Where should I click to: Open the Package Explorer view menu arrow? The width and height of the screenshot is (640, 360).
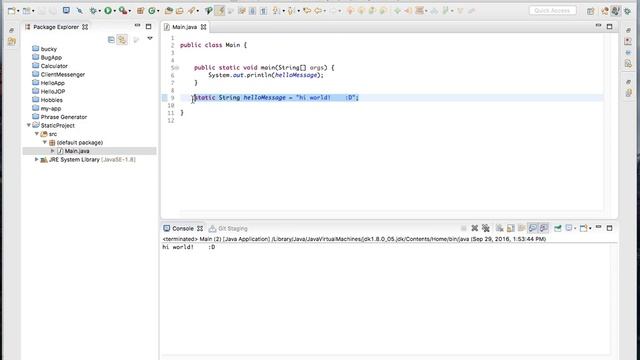150,38
